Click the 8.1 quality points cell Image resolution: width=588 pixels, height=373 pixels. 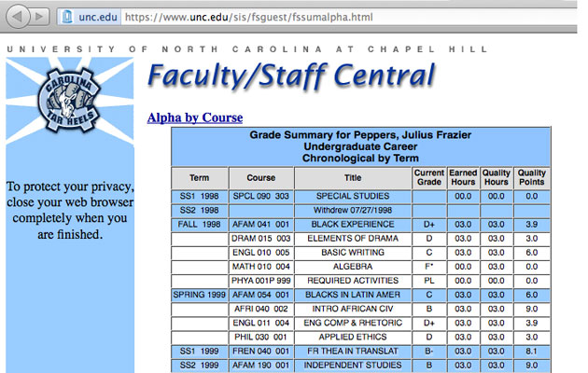click(532, 352)
